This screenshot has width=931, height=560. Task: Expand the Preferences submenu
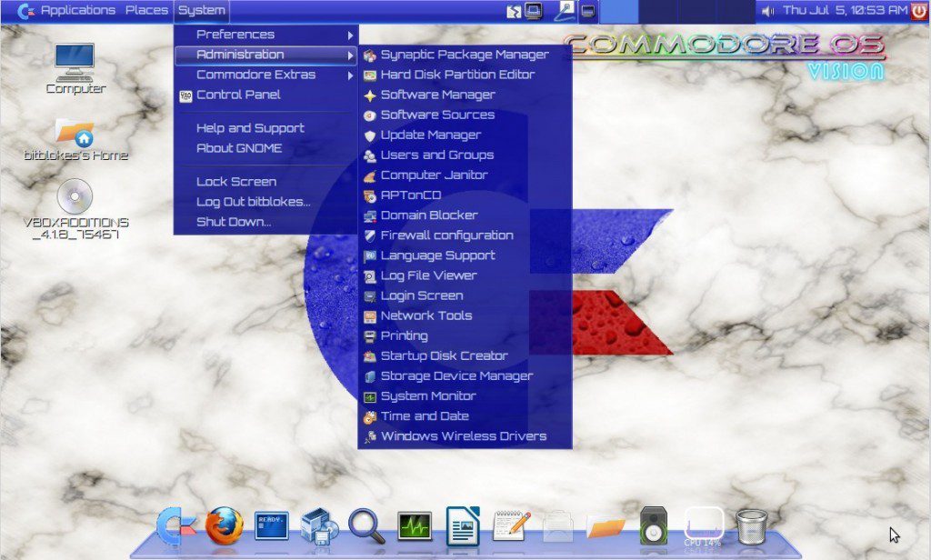(235, 33)
